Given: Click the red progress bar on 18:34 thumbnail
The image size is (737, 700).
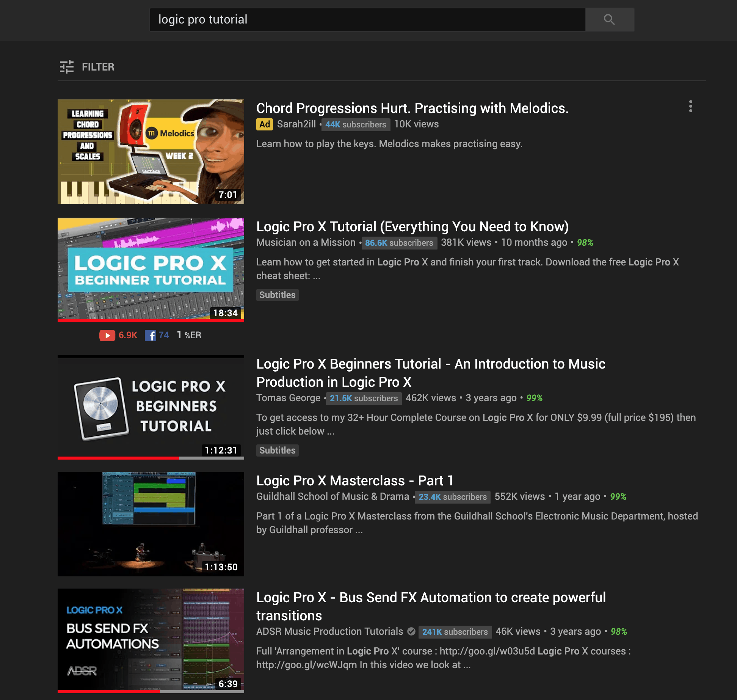Looking at the screenshot, I should tap(151, 321).
